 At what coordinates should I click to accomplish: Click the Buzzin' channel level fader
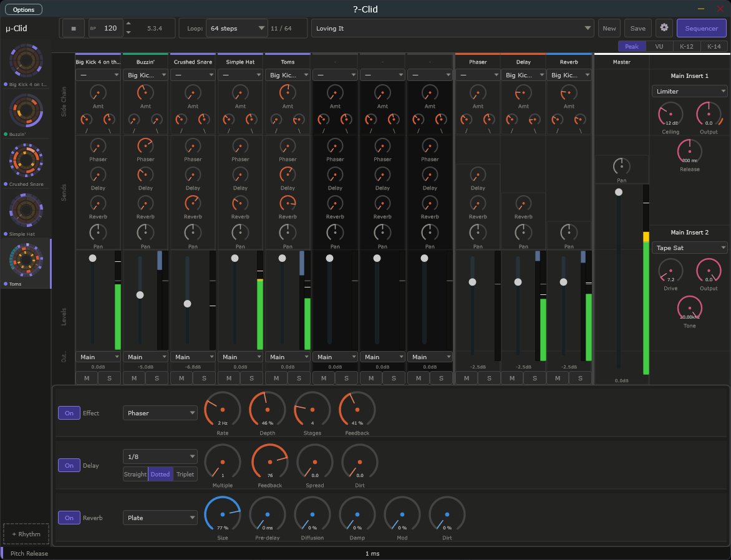click(140, 295)
